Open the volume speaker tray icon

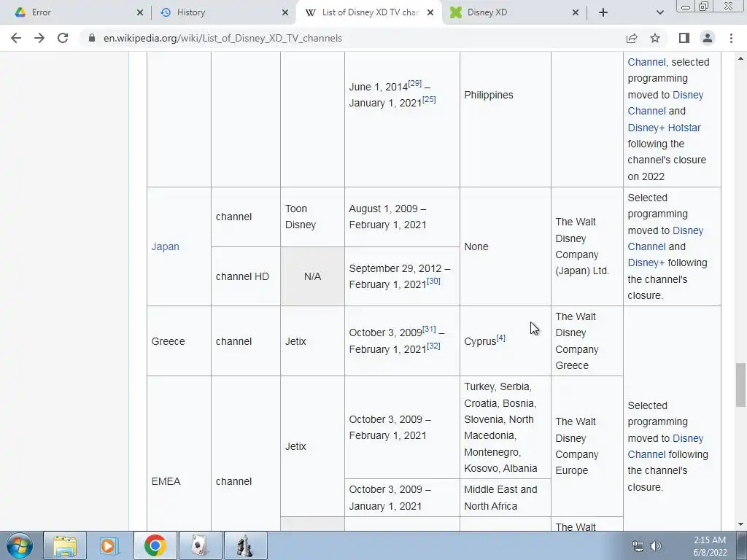click(656, 546)
